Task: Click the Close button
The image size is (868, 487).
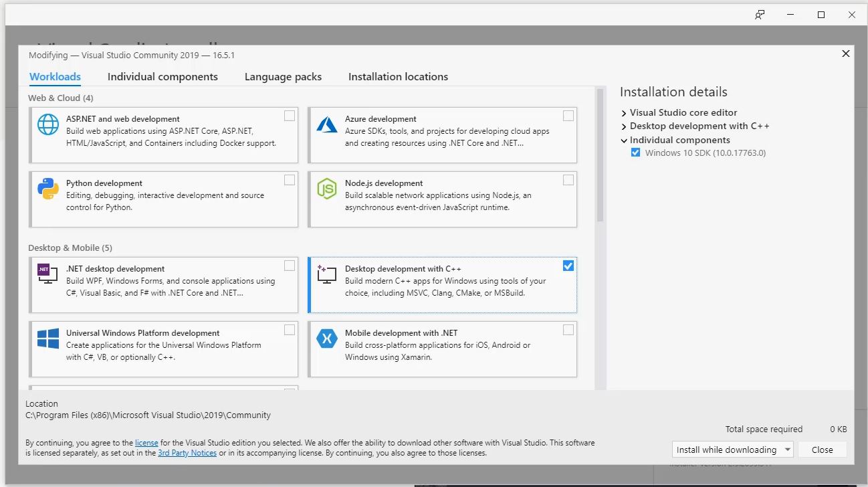Action: (x=822, y=449)
